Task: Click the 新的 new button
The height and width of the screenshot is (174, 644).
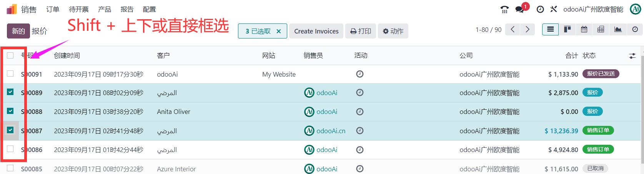Action: pyautogui.click(x=18, y=31)
